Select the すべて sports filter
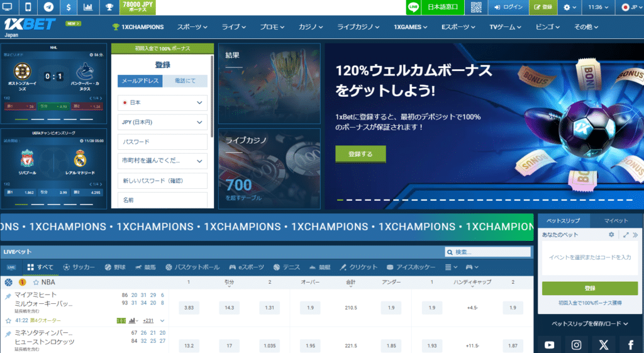 pos(40,267)
